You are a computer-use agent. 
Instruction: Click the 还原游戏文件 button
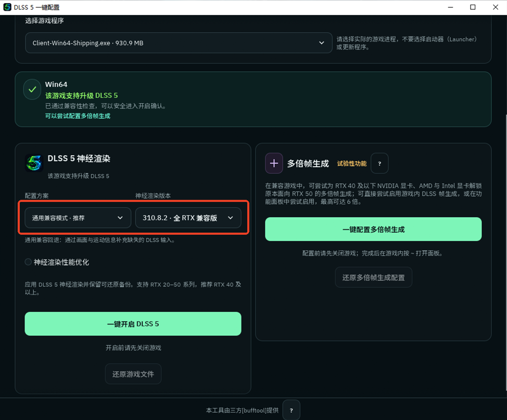(133, 374)
